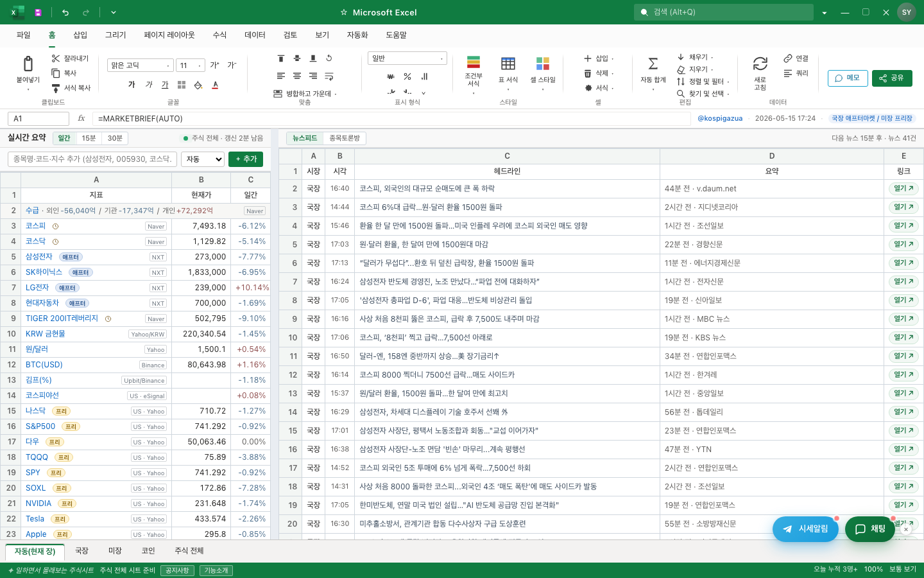924x578 pixels.
Task: Switch to 뉴스피드 view
Action: 305,138
